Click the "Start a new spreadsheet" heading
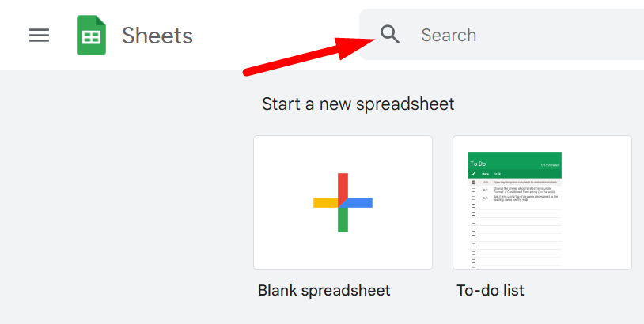Image resolution: width=644 pixels, height=324 pixels. 358,104
